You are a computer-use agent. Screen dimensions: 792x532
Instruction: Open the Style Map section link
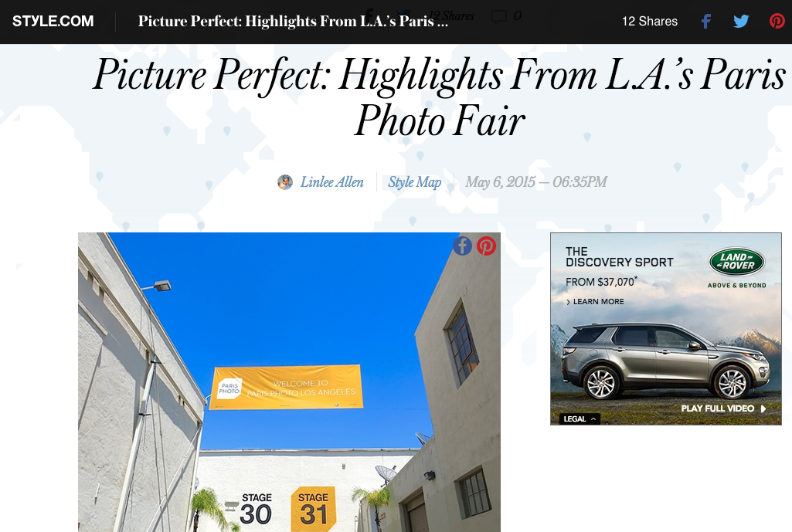point(415,182)
